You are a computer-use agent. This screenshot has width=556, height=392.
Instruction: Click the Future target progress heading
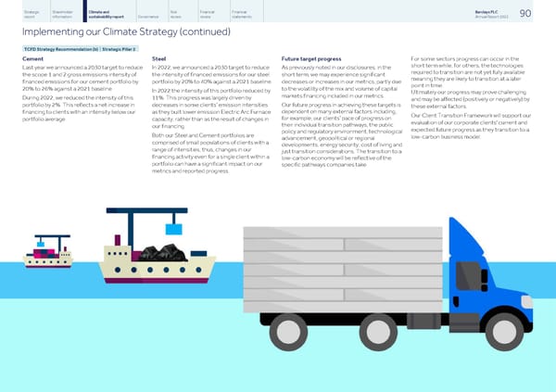314,58
